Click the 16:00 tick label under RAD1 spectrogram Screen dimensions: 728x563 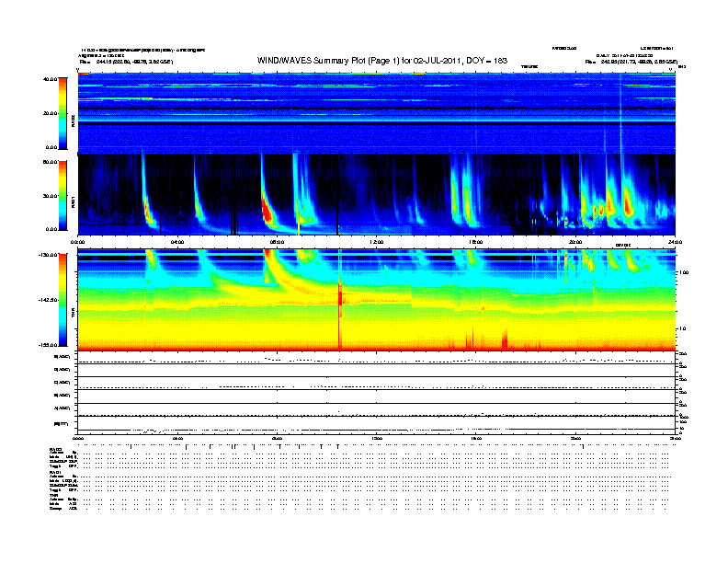[x=476, y=242]
